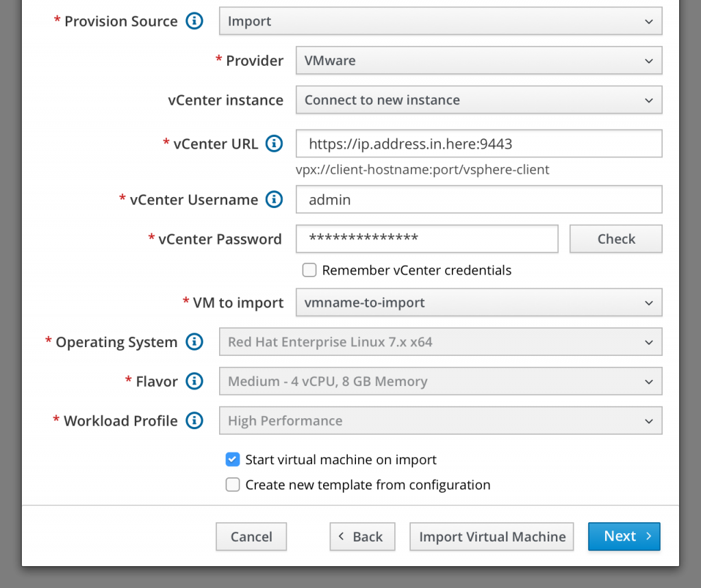This screenshot has width=701, height=588.
Task: Expand the vCenter instance dropdown
Action: tap(479, 100)
